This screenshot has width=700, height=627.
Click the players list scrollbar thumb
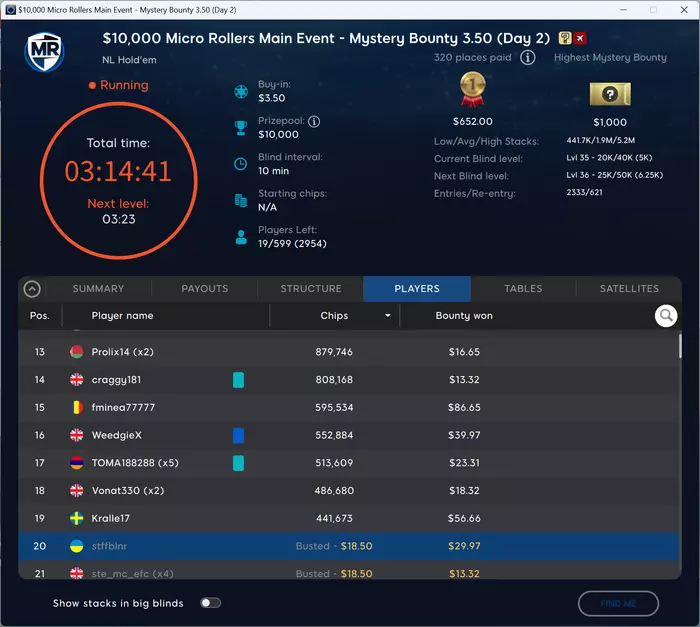(680, 346)
